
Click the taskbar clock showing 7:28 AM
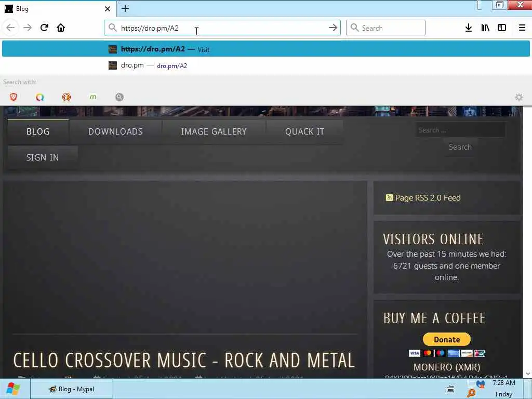(x=504, y=383)
